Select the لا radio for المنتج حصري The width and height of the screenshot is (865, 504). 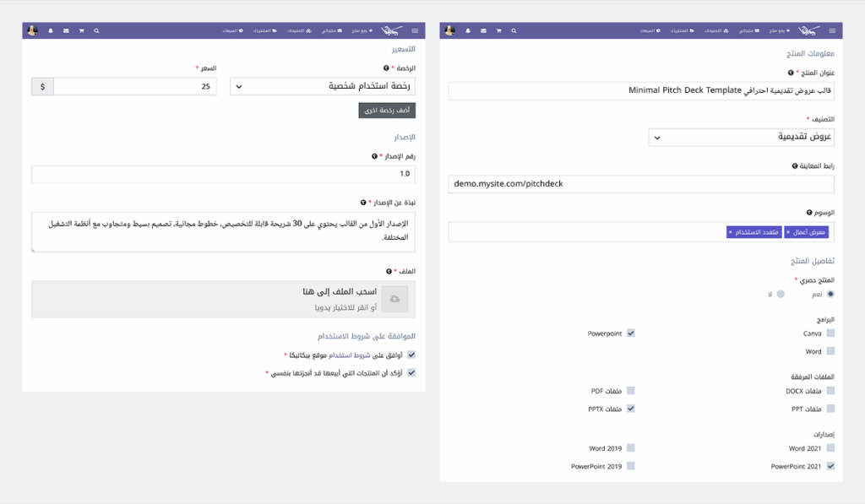(781, 294)
